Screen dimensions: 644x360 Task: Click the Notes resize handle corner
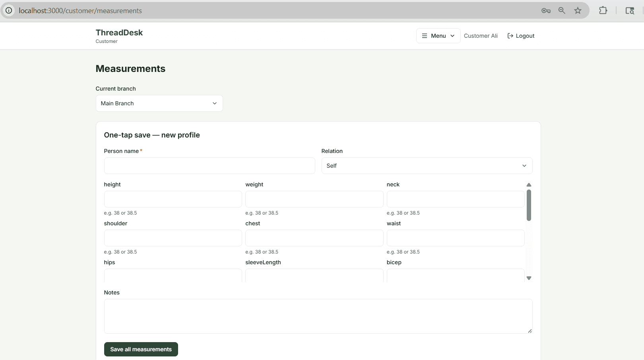(x=530, y=331)
